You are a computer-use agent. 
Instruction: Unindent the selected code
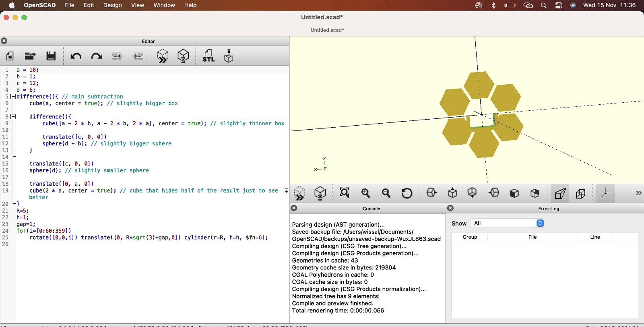tap(117, 56)
